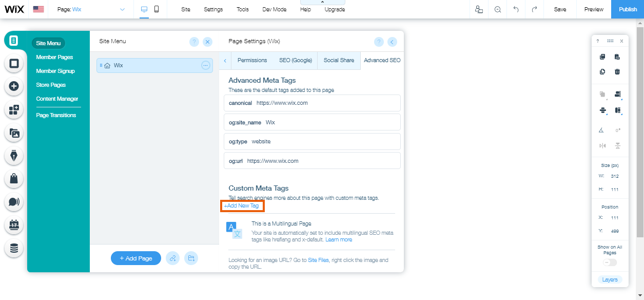Open the Wix page options ellipsis

click(x=206, y=65)
